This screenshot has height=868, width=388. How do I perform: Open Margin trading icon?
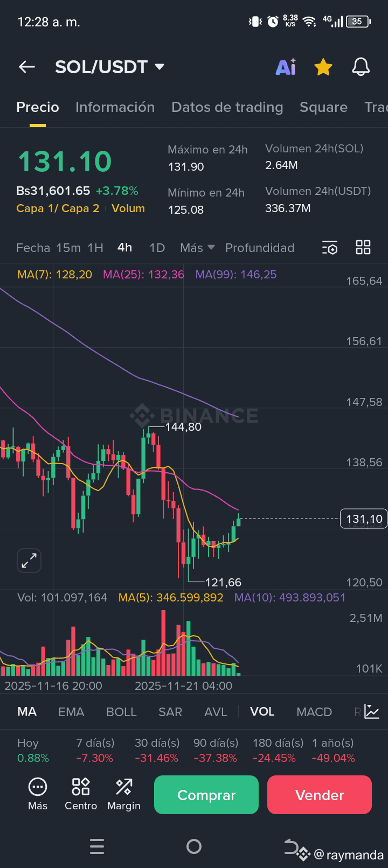[124, 794]
